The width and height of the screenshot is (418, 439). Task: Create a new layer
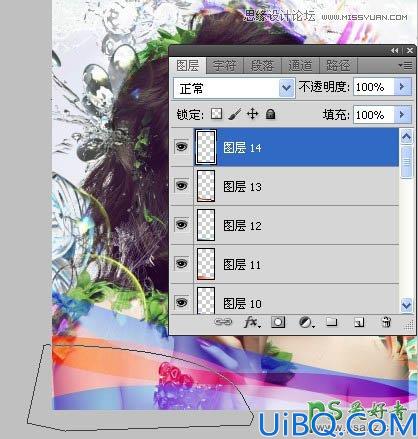(x=359, y=322)
